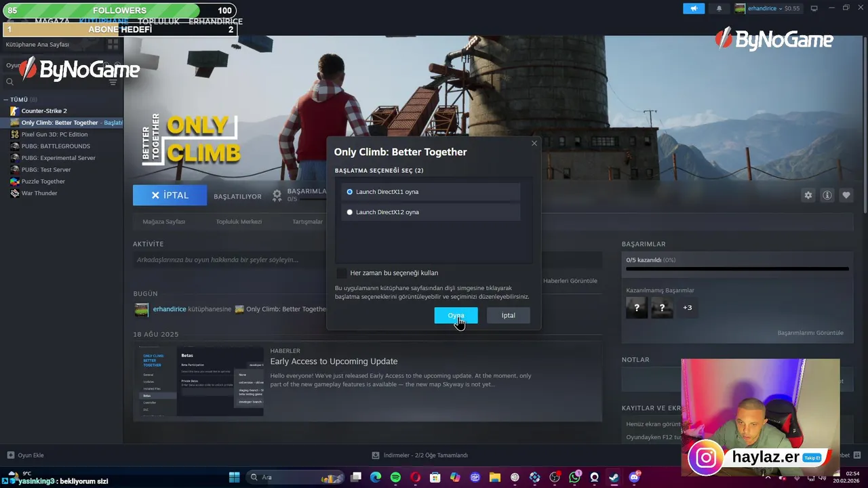Open Microsoft Edge from taskbar
Image resolution: width=868 pixels, height=488 pixels.
click(376, 477)
